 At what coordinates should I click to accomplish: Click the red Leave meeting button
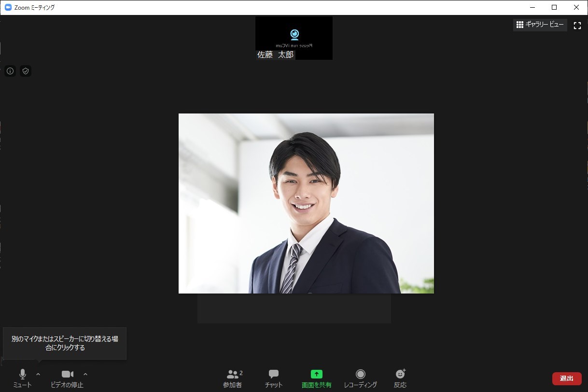pos(566,378)
